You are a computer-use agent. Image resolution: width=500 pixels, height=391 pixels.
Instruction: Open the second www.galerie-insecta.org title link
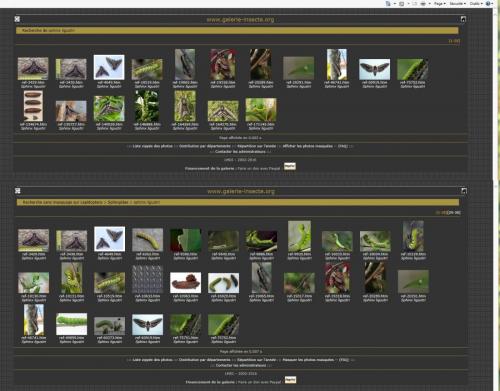pyautogui.click(x=241, y=191)
